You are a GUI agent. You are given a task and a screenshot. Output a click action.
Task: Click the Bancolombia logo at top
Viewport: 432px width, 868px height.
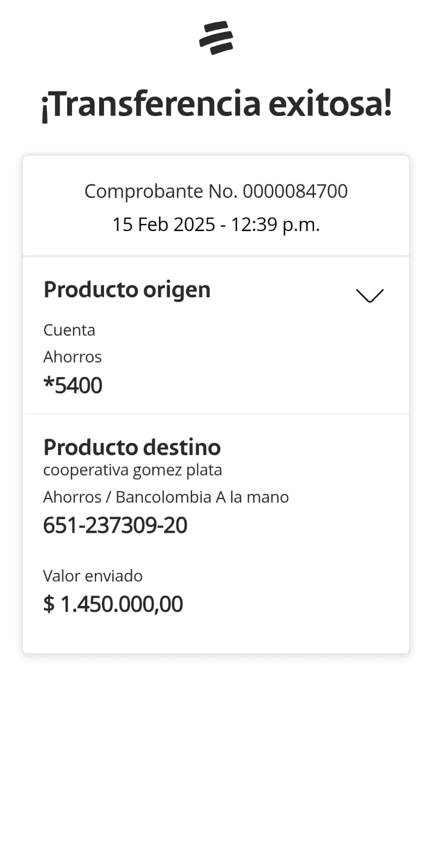tap(216, 38)
